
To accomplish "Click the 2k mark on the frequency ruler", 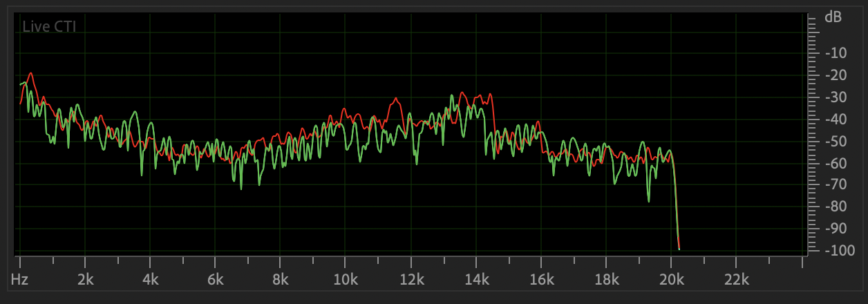I will click(85, 279).
